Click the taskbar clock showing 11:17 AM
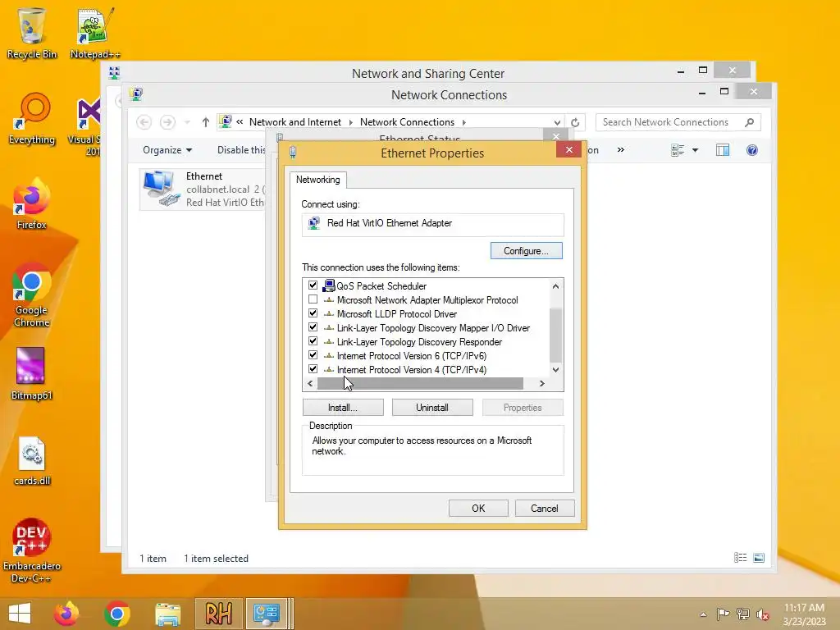The width and height of the screenshot is (840, 630). [804, 614]
